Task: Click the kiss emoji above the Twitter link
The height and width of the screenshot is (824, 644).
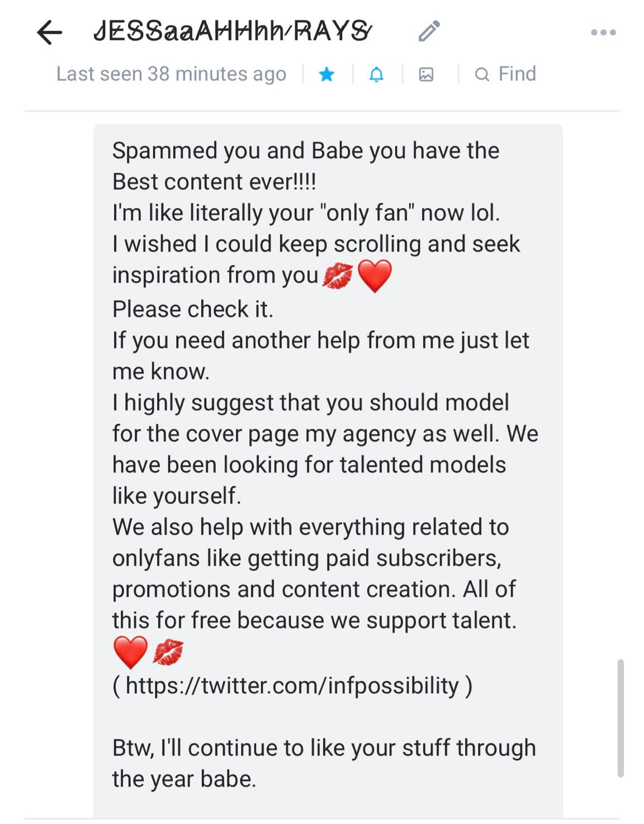Action: click(168, 652)
